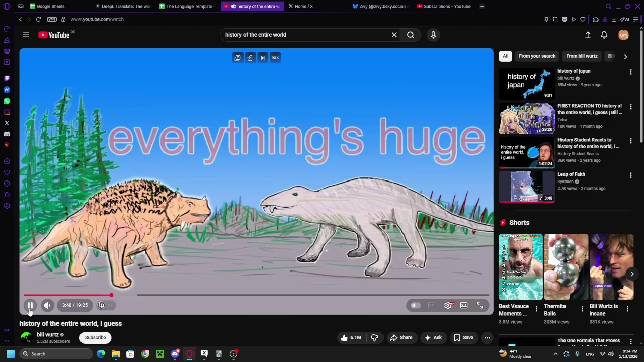
Task: Open options for FIRST REACTION video
Action: pos(631,107)
